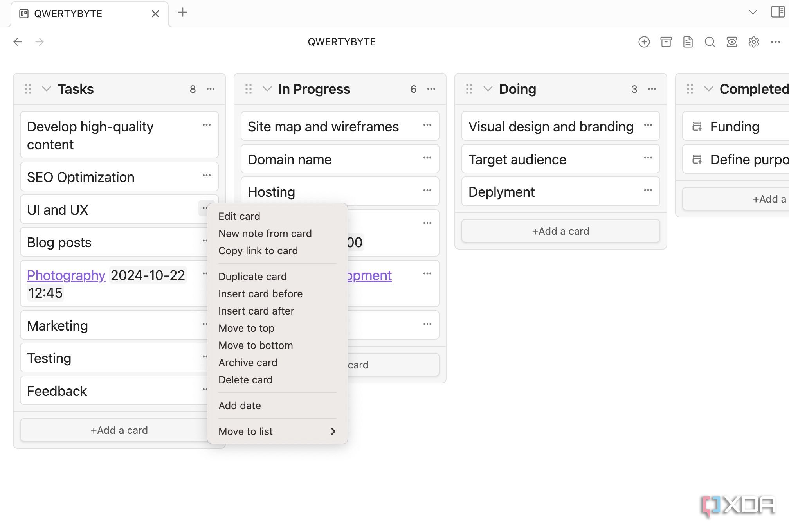This screenshot has width=789, height=532.
Task: Select the Testing card
Action: pos(113,358)
